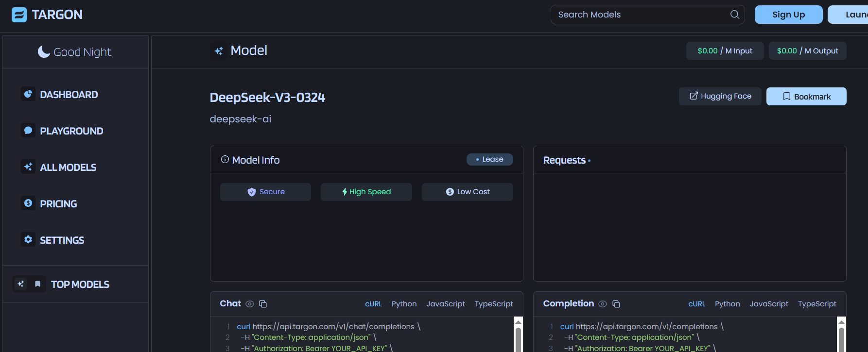Select Python tab in Completion panel
Image resolution: width=868 pixels, height=352 pixels.
coord(727,304)
